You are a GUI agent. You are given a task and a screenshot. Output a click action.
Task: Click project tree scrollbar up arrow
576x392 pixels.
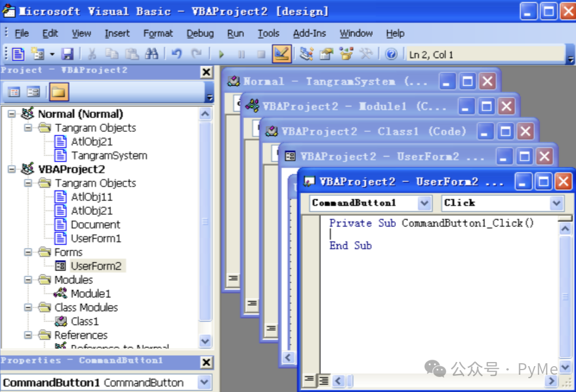pos(205,114)
